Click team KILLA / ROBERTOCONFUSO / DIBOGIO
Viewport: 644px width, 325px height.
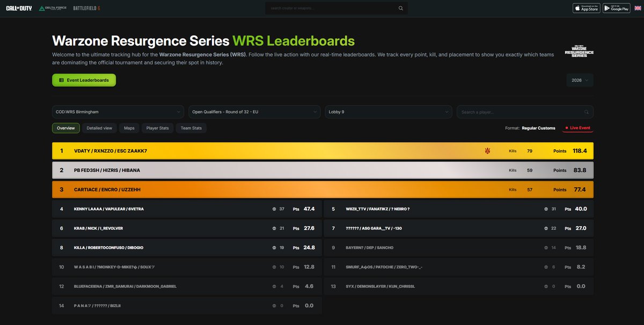(109, 247)
